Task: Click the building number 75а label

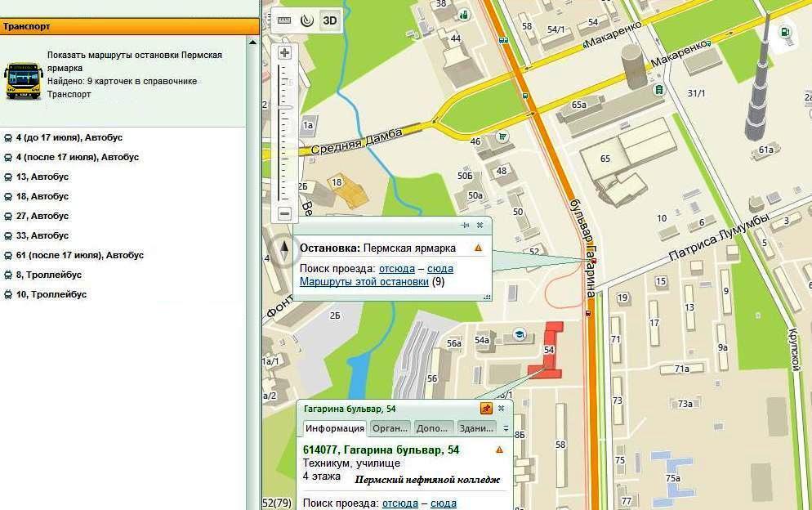Action: (x=673, y=478)
